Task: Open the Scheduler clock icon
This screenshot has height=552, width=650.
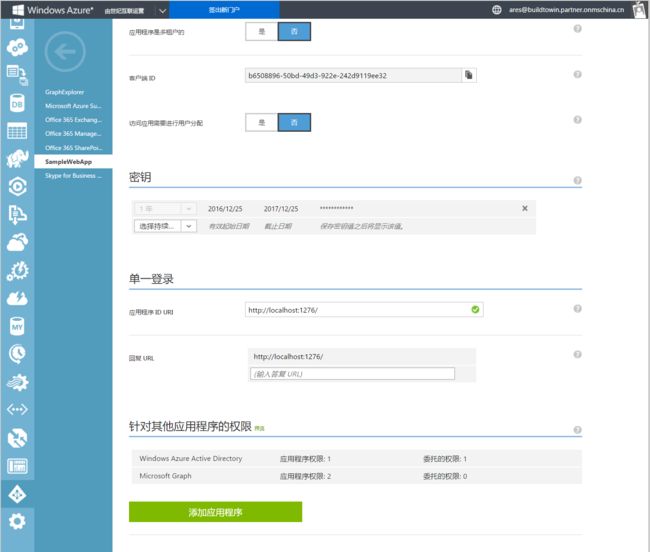Action: click(x=17, y=354)
